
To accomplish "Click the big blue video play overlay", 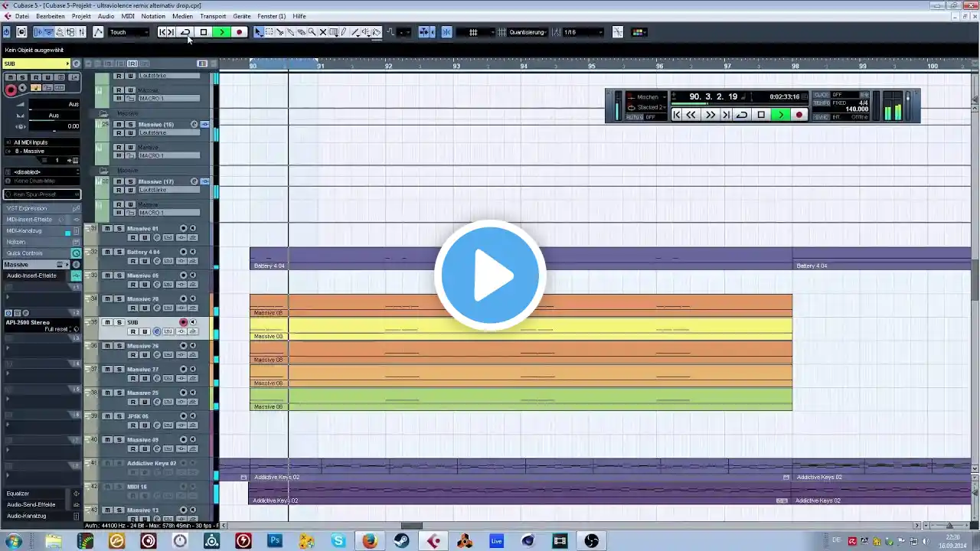I will point(490,275).
